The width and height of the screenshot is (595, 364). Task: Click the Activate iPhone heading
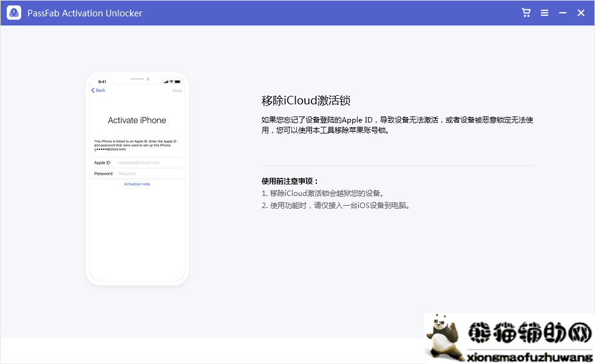point(137,120)
